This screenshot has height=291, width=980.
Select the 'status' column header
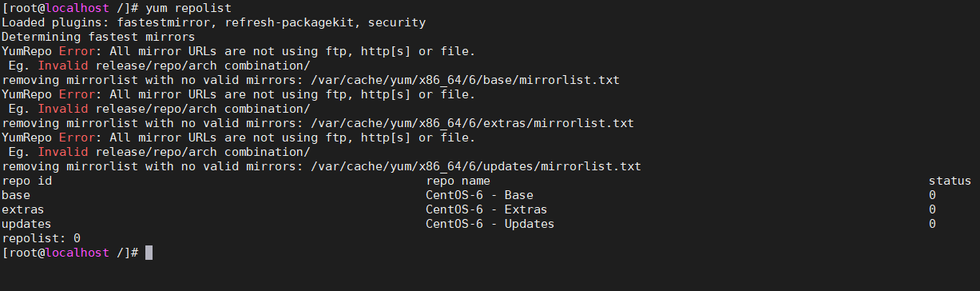(950, 181)
